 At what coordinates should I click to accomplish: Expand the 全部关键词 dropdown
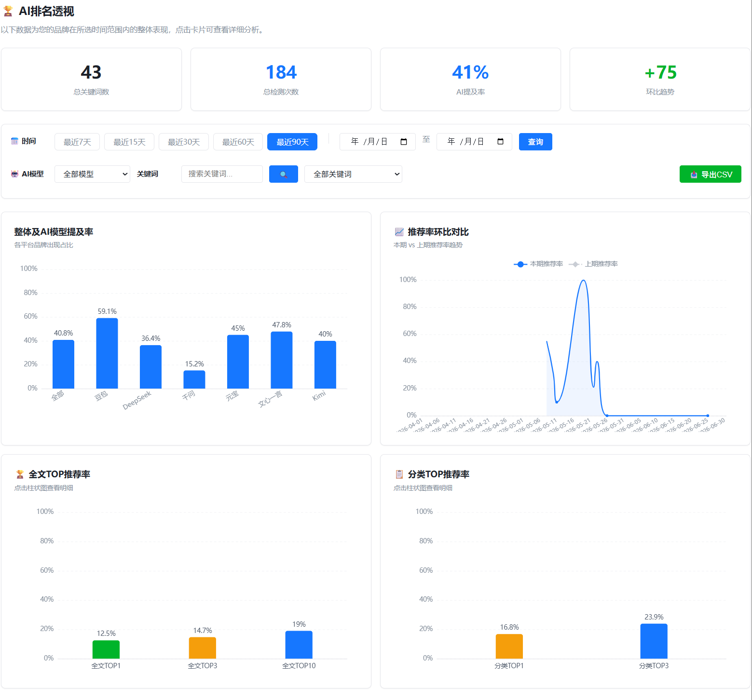click(353, 174)
